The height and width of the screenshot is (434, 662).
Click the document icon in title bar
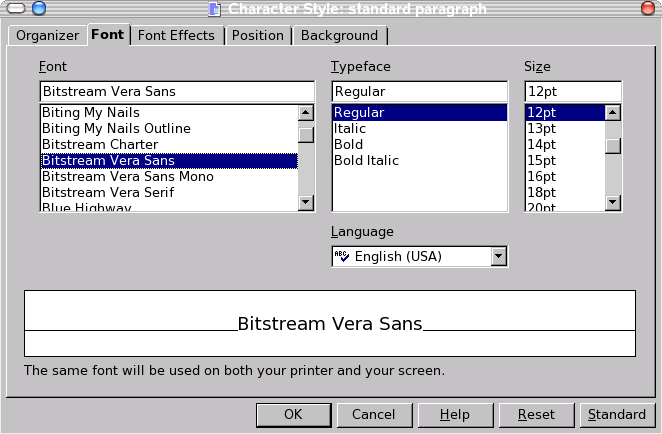point(214,9)
